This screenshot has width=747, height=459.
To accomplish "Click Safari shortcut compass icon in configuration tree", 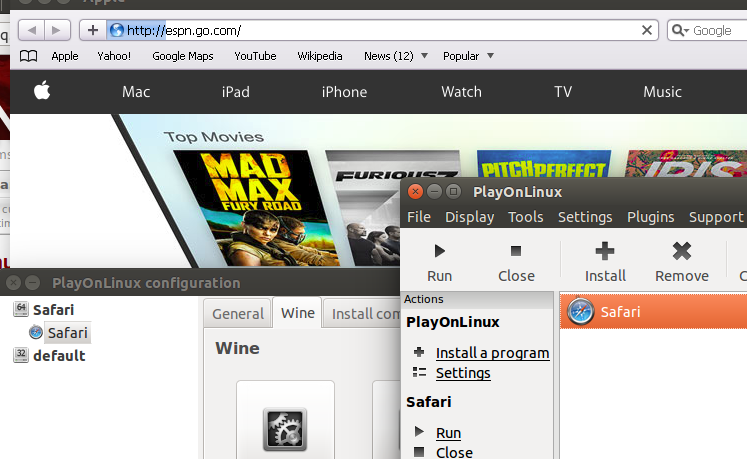I will (x=36, y=332).
